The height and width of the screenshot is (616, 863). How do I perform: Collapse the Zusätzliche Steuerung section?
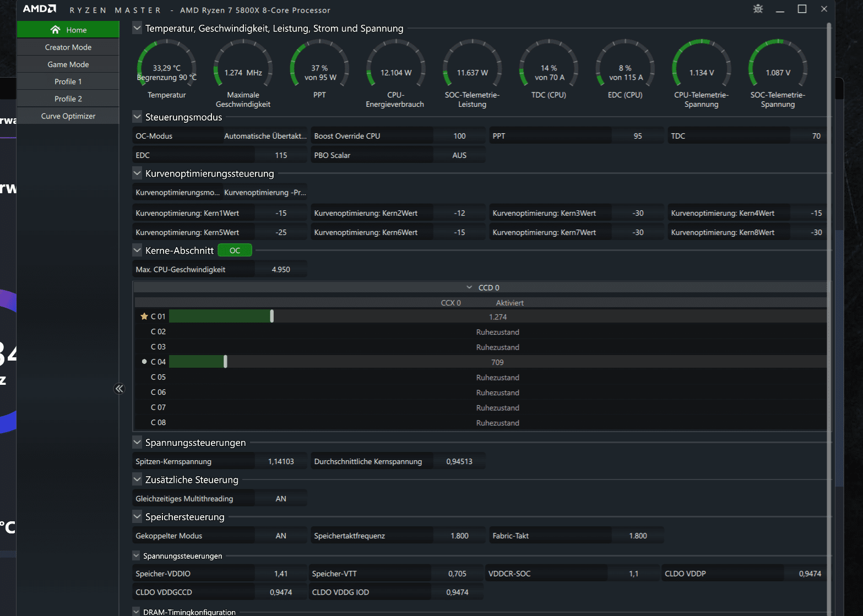pyautogui.click(x=137, y=479)
